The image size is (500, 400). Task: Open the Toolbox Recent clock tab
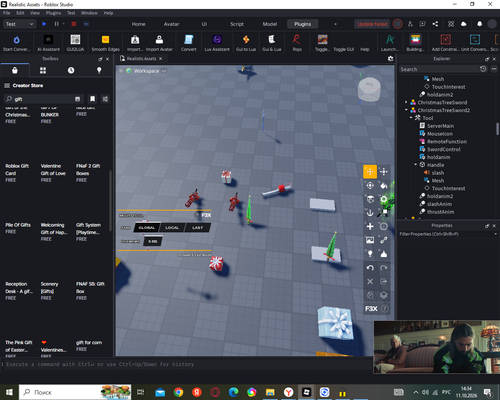point(71,70)
